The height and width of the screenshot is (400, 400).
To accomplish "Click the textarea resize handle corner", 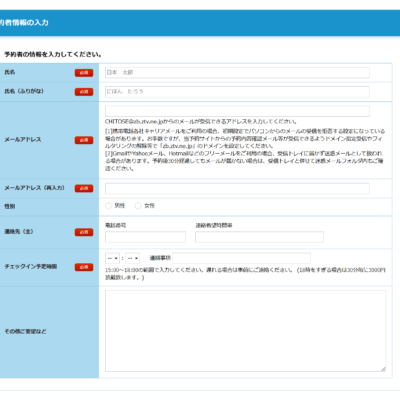I will pos(383,369).
